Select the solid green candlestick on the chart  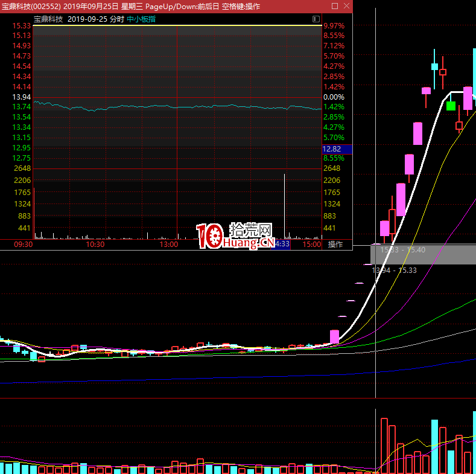pyautogui.click(x=451, y=106)
